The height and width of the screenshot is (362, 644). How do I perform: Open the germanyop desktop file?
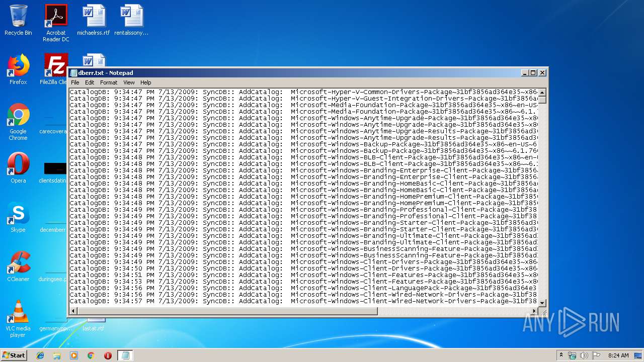click(x=56, y=325)
